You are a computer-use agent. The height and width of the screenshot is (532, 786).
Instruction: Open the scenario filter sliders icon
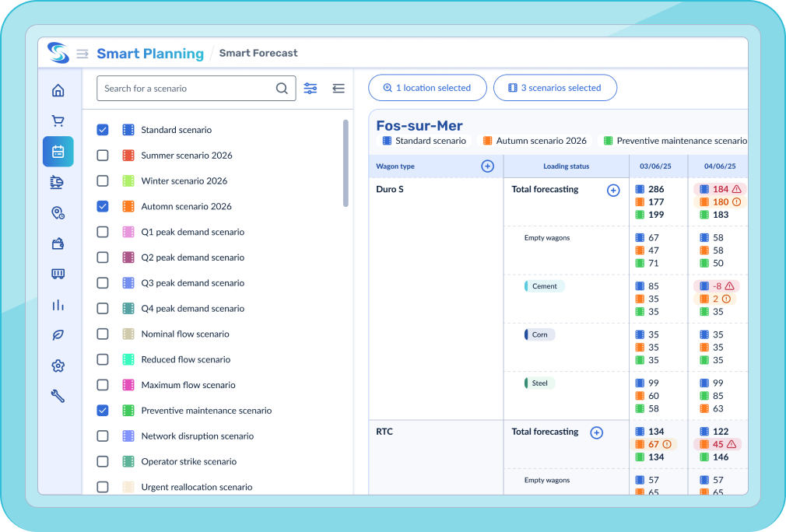click(x=311, y=89)
